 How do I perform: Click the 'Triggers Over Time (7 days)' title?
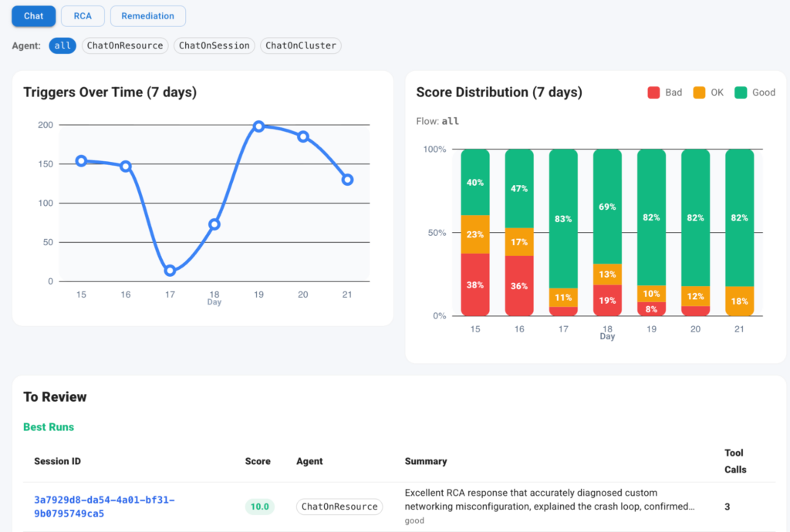click(x=110, y=93)
